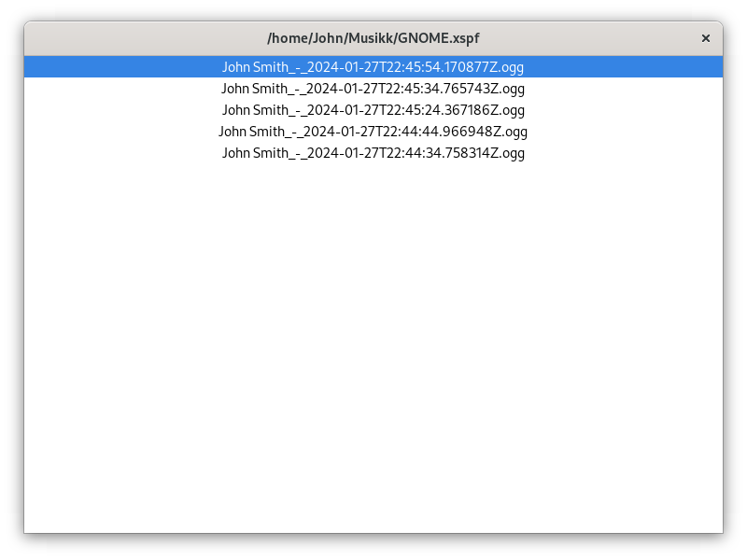The width and height of the screenshot is (747, 560).
Task: Pick the third John Smith recording
Action: point(373,110)
